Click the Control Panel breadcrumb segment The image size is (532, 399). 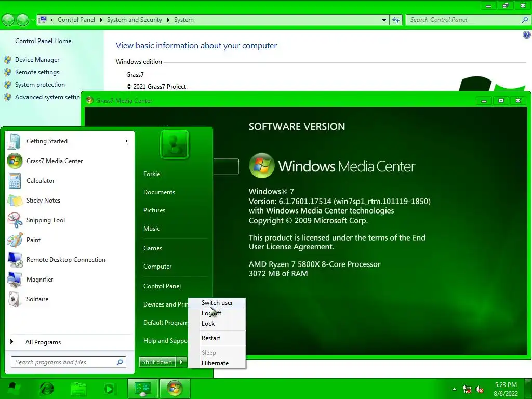pos(76,20)
